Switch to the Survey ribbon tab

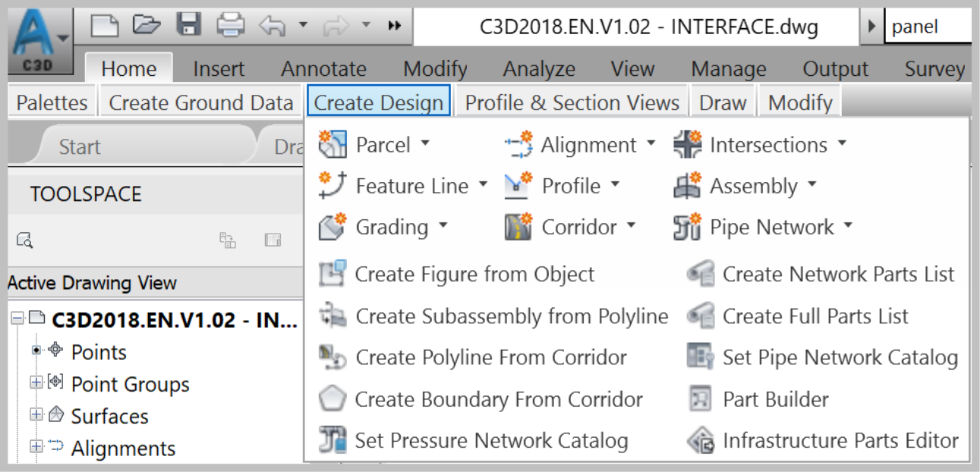coord(934,68)
